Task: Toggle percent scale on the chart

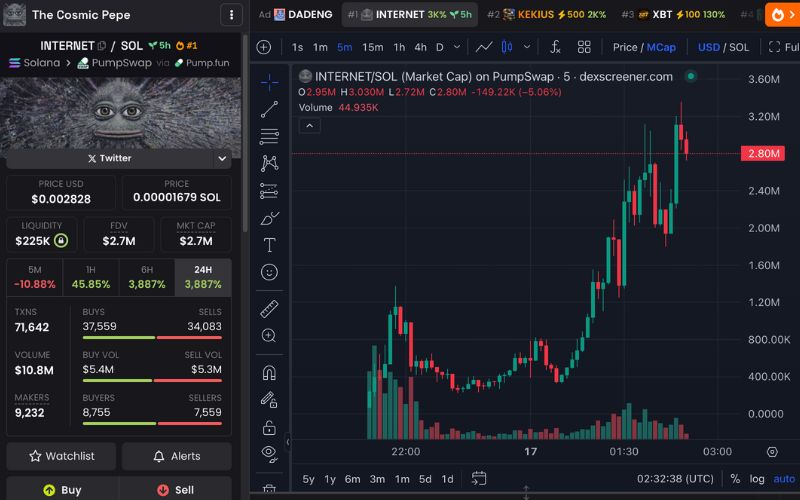Action: pos(735,479)
